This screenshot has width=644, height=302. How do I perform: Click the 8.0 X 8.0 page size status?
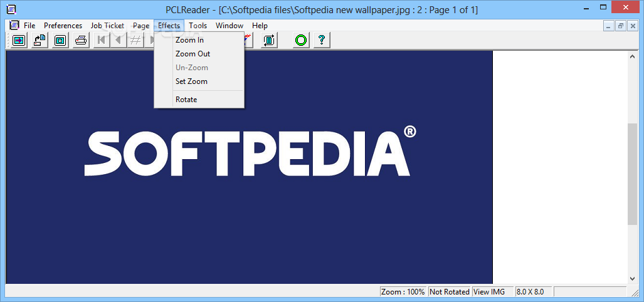pyautogui.click(x=534, y=292)
